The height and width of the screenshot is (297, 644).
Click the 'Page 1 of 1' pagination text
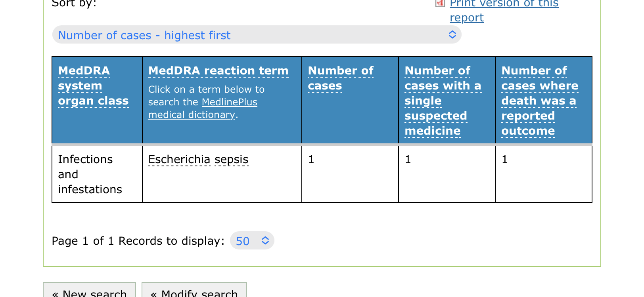click(82, 241)
